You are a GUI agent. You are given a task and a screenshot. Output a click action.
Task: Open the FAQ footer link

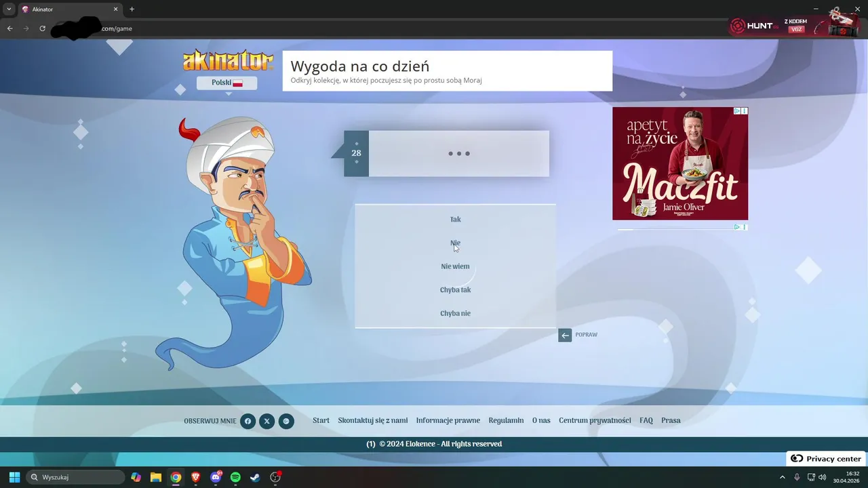(x=646, y=420)
